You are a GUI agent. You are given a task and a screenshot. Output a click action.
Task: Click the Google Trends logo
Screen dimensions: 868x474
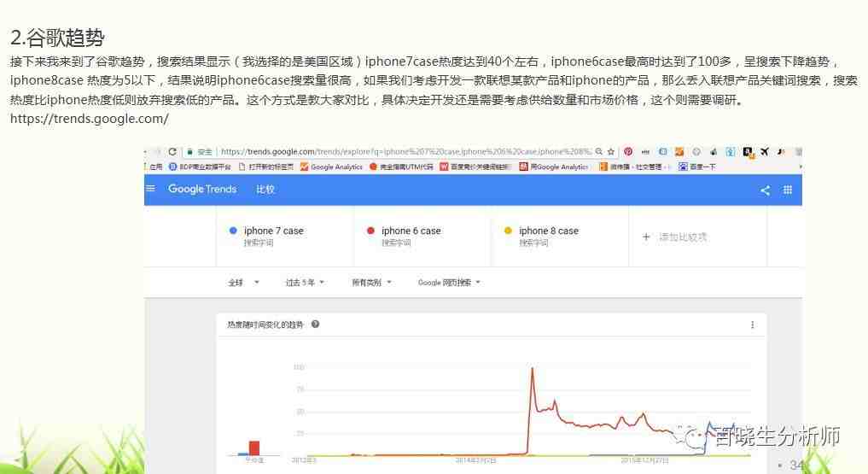[x=202, y=189]
